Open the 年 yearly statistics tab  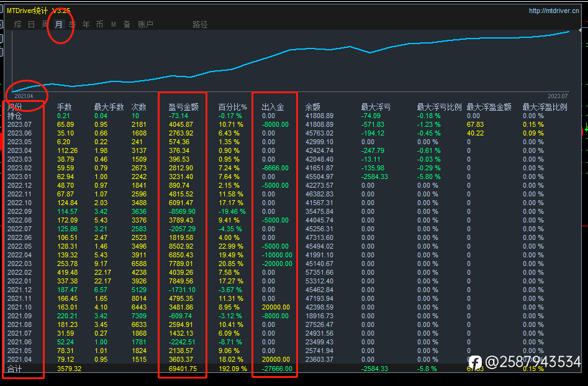pos(86,24)
